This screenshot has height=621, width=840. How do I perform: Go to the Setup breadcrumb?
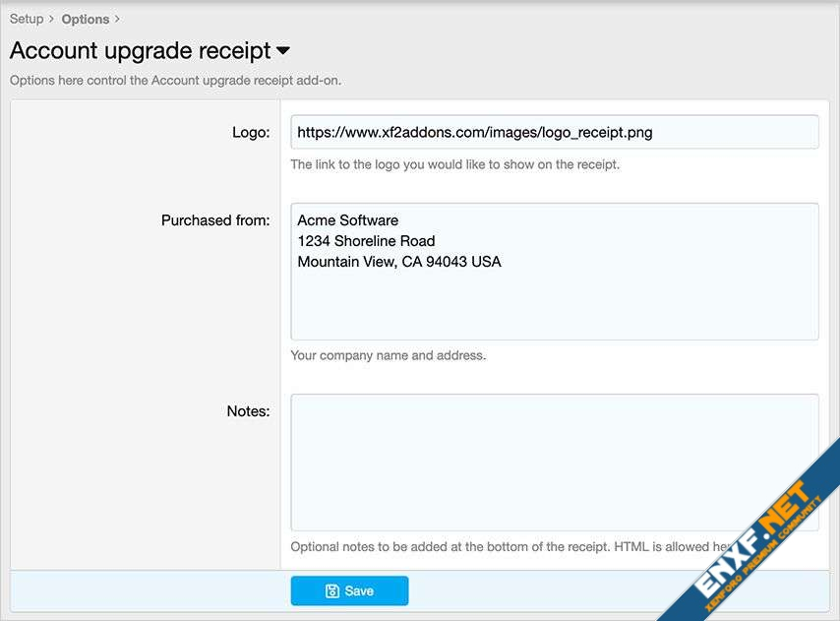(x=27, y=19)
